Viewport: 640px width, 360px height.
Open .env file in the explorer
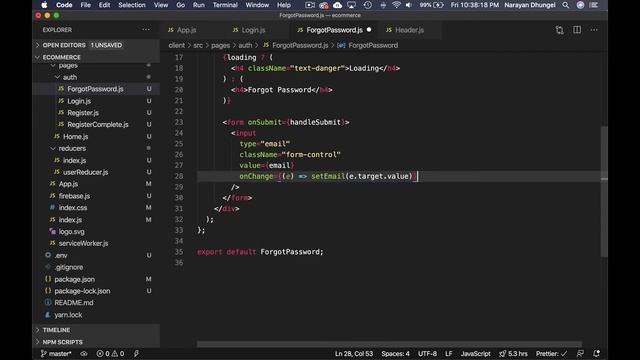61,256
